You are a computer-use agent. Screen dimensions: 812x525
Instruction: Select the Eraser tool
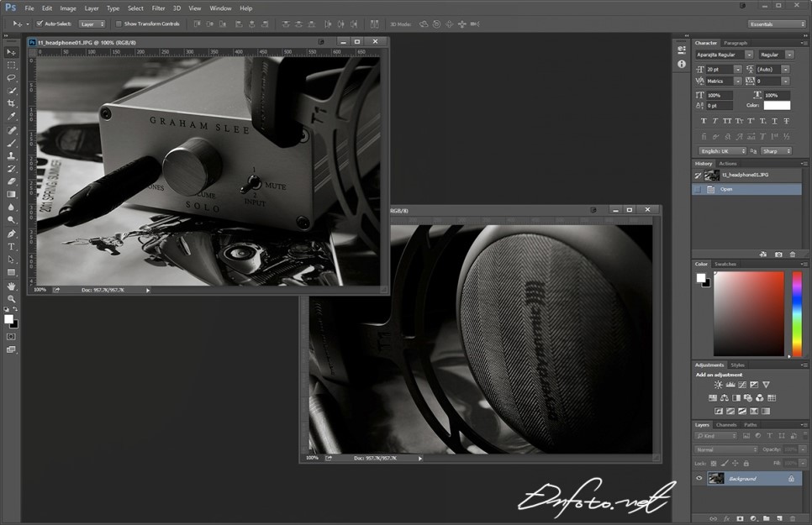[11, 181]
